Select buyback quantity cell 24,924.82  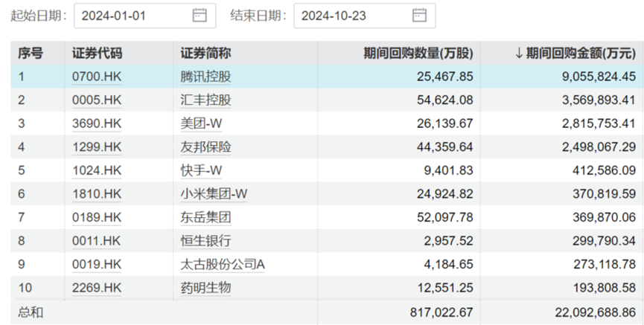(x=444, y=193)
